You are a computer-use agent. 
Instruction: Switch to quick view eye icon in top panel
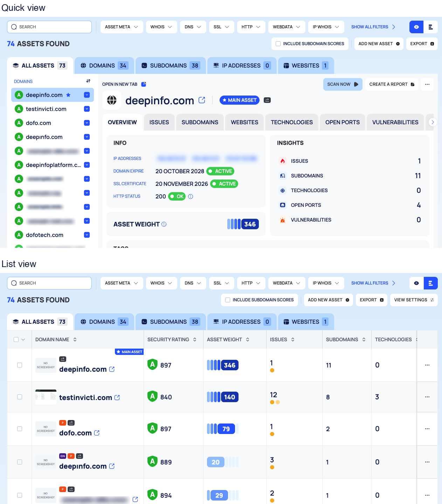click(416, 27)
